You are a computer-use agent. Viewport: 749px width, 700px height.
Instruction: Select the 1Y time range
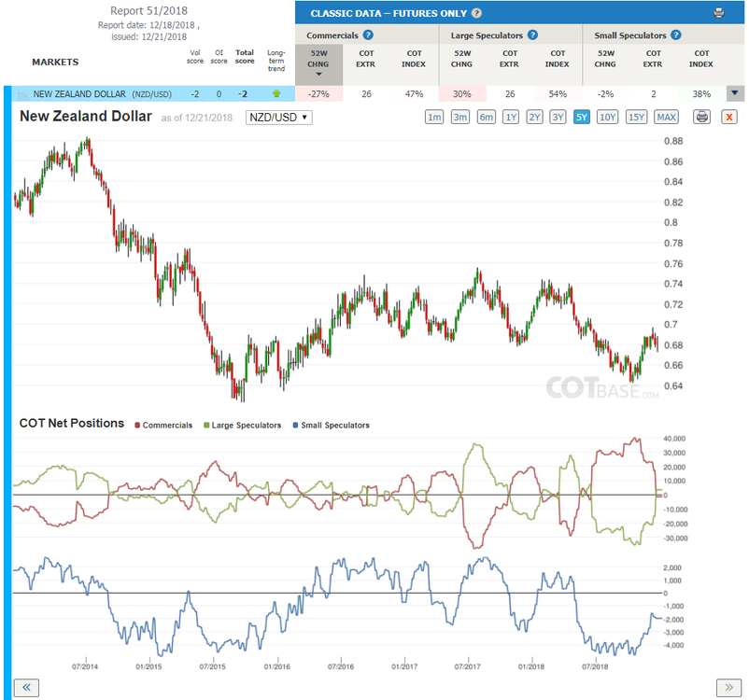[x=511, y=117]
